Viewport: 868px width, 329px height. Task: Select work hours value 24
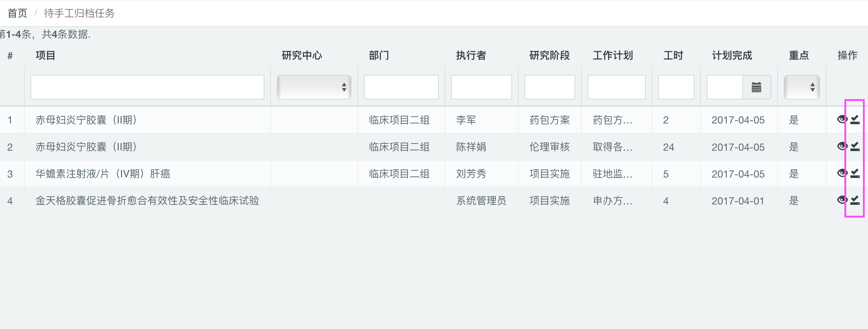click(669, 147)
